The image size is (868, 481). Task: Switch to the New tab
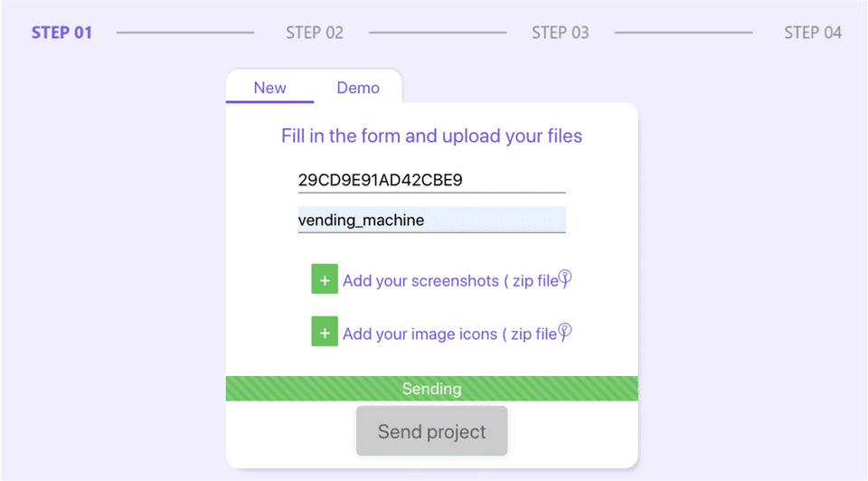pos(269,88)
